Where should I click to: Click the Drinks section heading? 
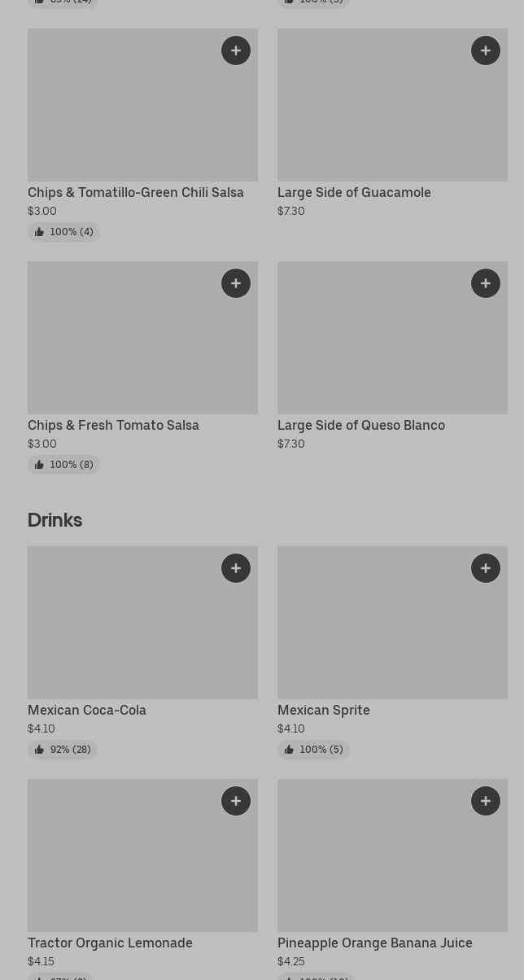click(x=55, y=520)
